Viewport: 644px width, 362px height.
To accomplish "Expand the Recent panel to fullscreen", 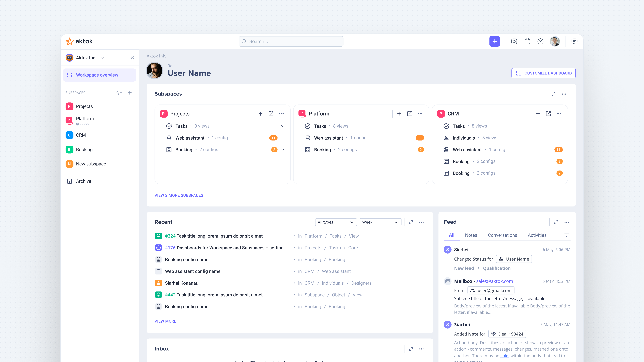I will [x=411, y=222].
